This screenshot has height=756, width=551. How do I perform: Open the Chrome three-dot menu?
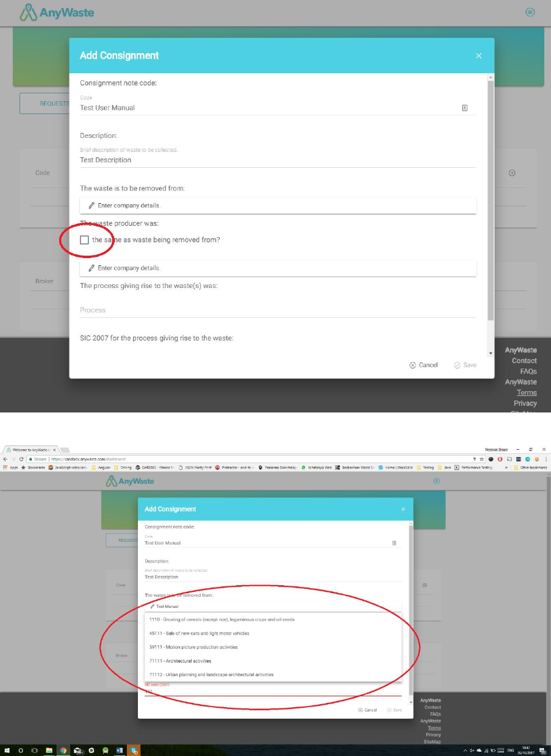point(546,459)
